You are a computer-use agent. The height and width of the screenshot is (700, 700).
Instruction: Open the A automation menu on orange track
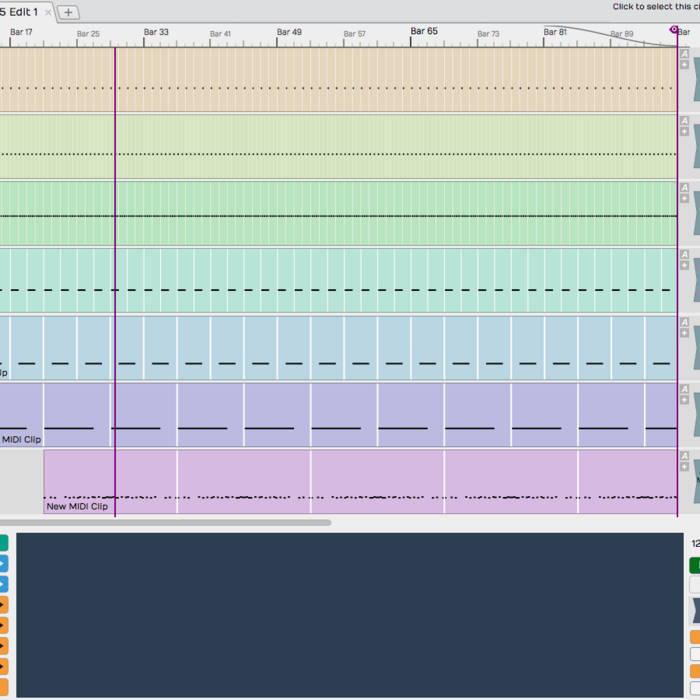point(685,53)
